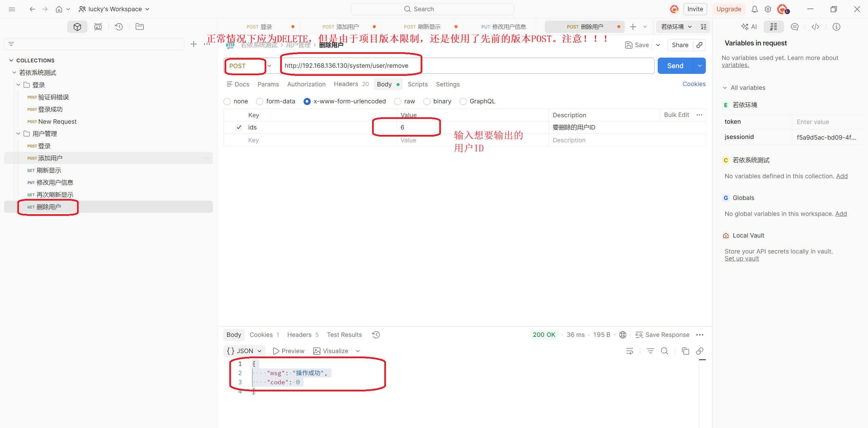The height and width of the screenshot is (428, 868).
Task: Open lucky's Workspace switcher
Action: click(114, 9)
